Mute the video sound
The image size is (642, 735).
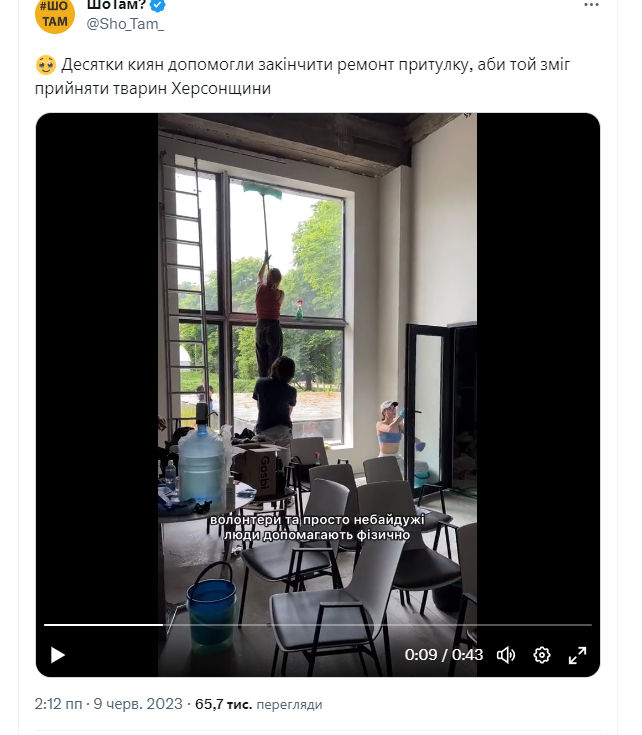coord(506,655)
